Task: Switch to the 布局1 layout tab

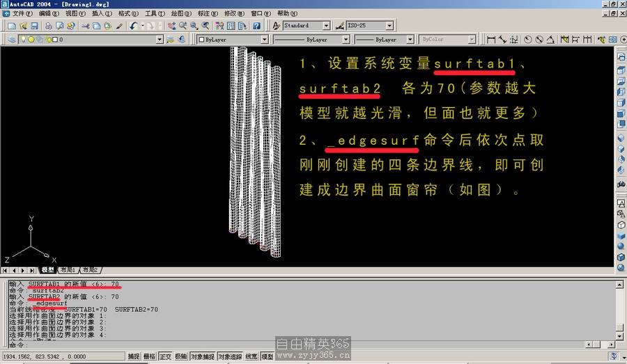Action: (68, 269)
